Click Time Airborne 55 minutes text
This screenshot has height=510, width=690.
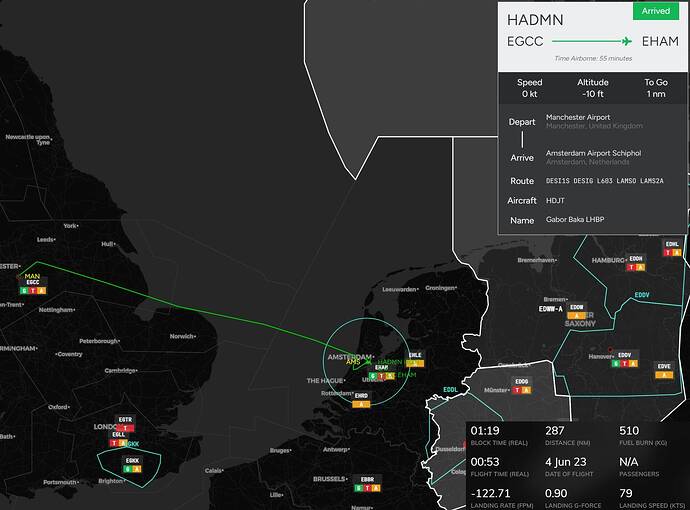point(593,58)
